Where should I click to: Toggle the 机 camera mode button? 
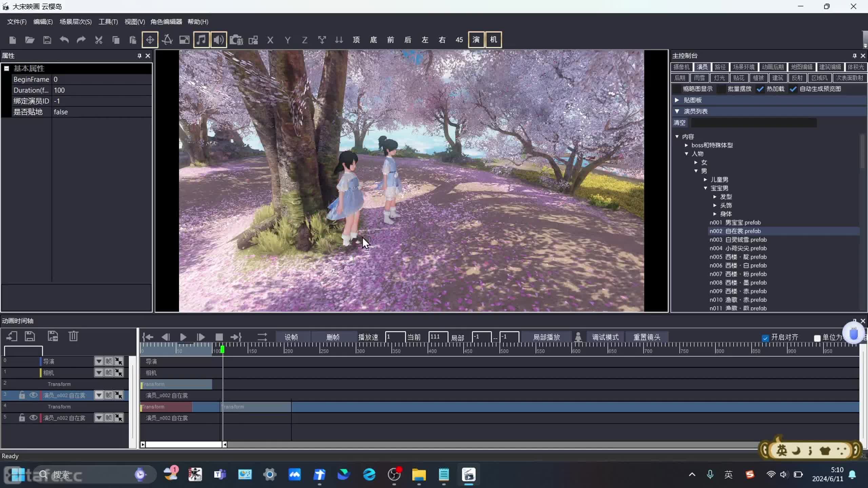click(493, 40)
